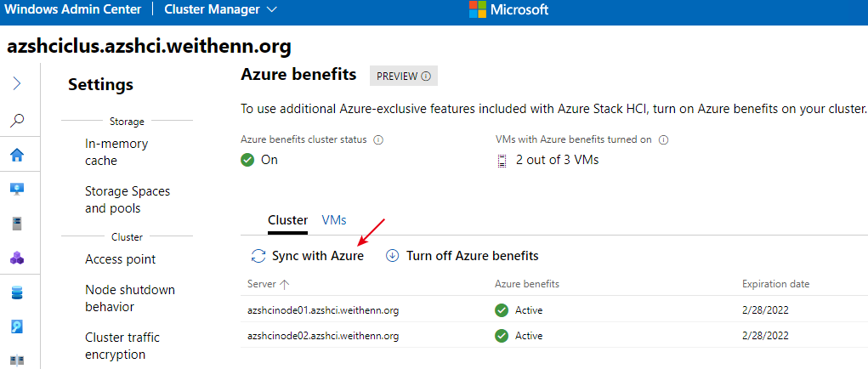
Task: Expand the left navigation sidebar chevron
Action: 17,83
